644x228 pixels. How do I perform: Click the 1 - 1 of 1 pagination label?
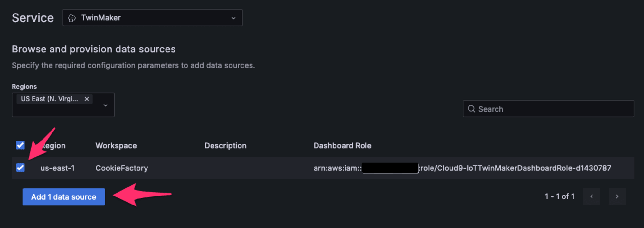pos(560,196)
